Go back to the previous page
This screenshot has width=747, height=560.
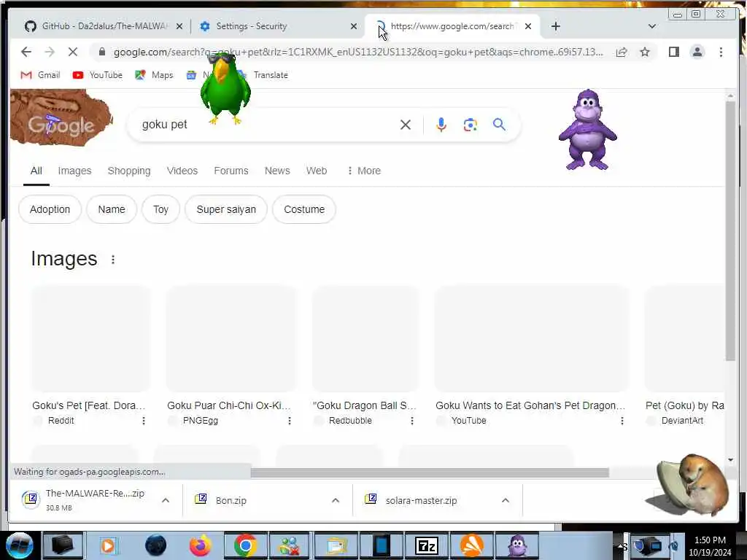click(26, 52)
